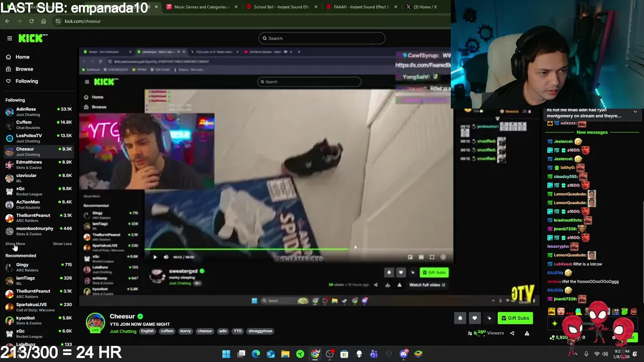Image resolution: width=644 pixels, height=362 pixels.
Task: Open system volume from tray speaker
Action: [x=605, y=354]
